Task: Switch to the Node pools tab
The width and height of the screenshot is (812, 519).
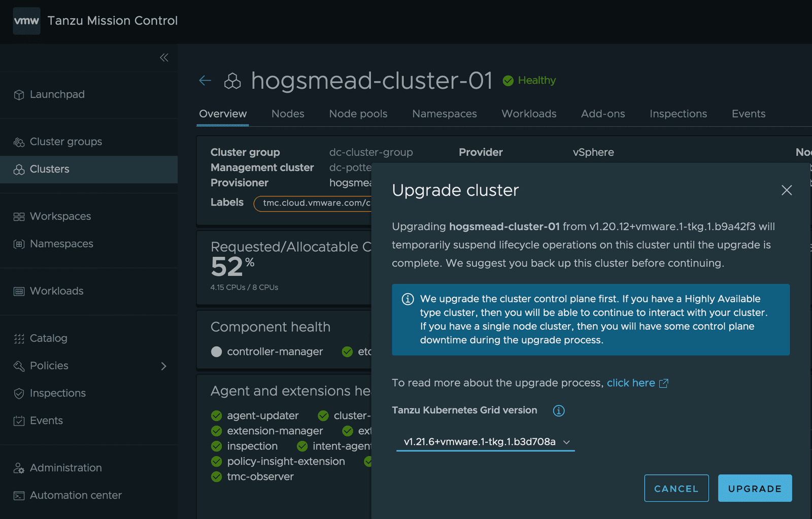Action: [358, 114]
